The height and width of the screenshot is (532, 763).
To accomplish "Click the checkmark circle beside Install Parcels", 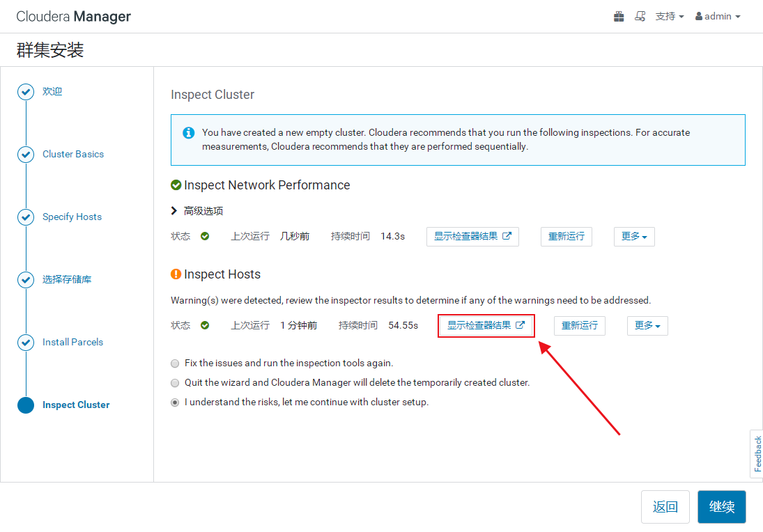I will click(26, 343).
